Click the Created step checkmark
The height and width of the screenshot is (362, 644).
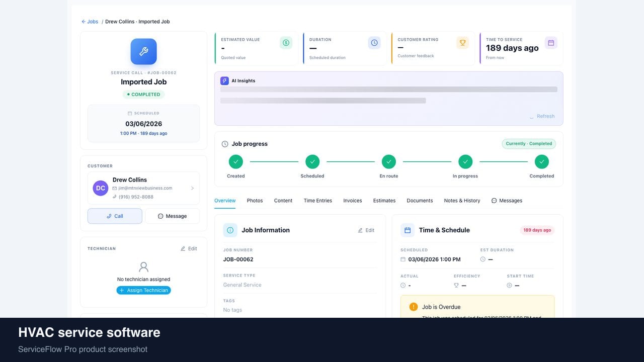236,162
